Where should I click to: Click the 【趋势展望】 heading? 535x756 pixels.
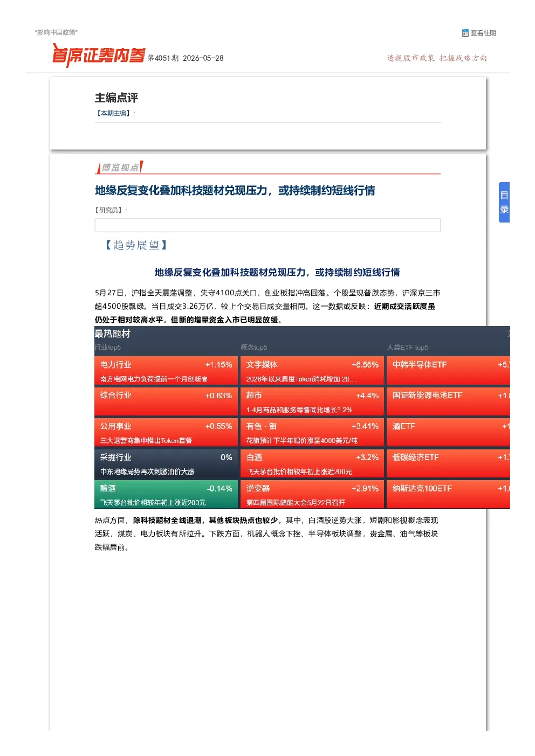coord(136,245)
